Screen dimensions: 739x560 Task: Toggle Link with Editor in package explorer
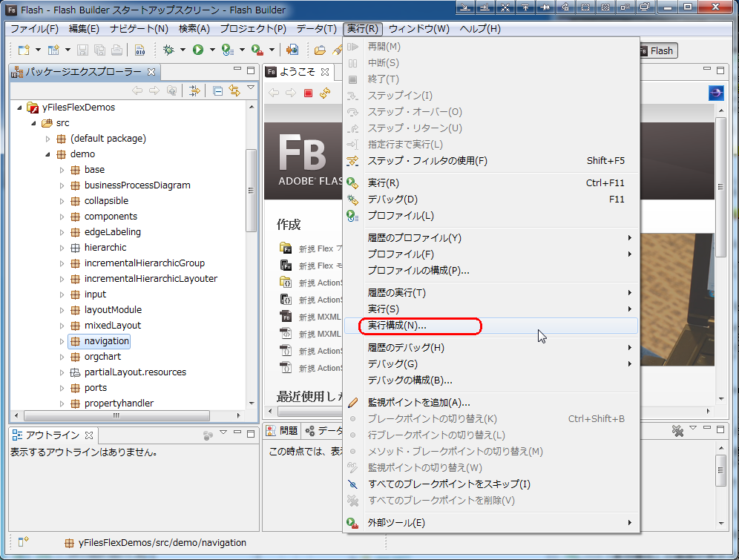234,90
